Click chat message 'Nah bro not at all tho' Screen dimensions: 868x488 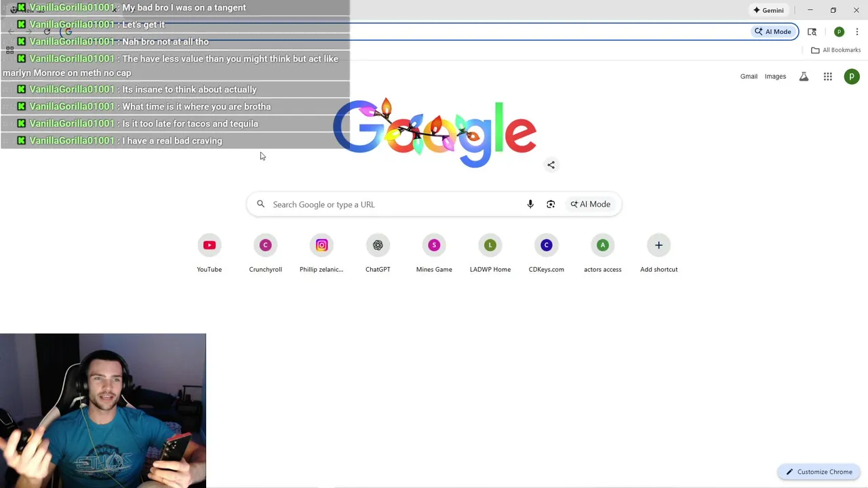(x=165, y=41)
